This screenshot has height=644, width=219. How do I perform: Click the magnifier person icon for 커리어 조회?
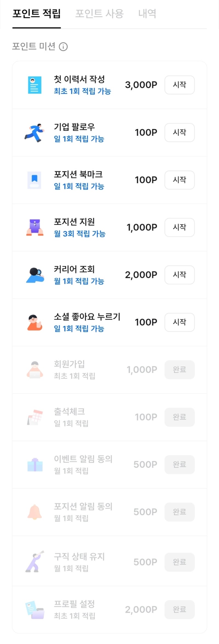tap(35, 275)
